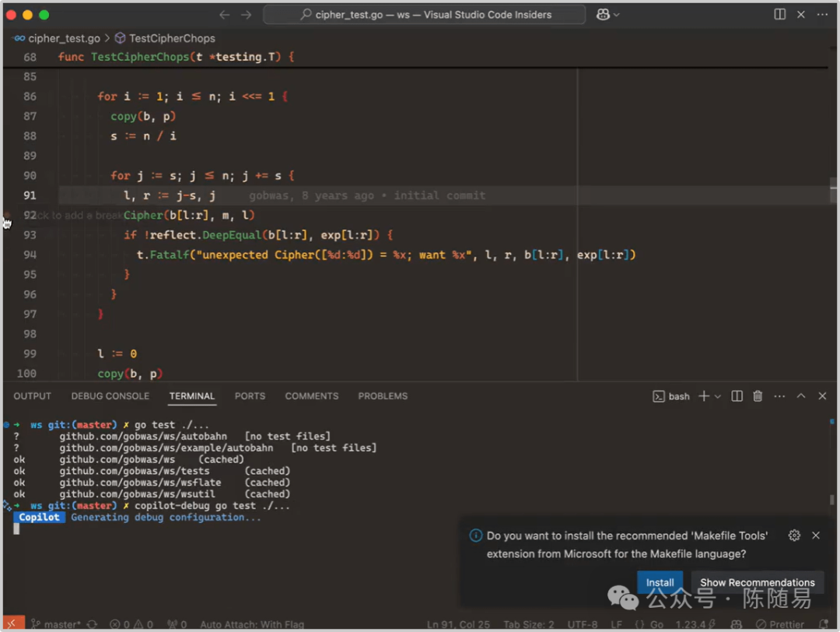Viewport: 840px width, 632px height.
Task: Open notification settings gear icon
Action: 794,535
